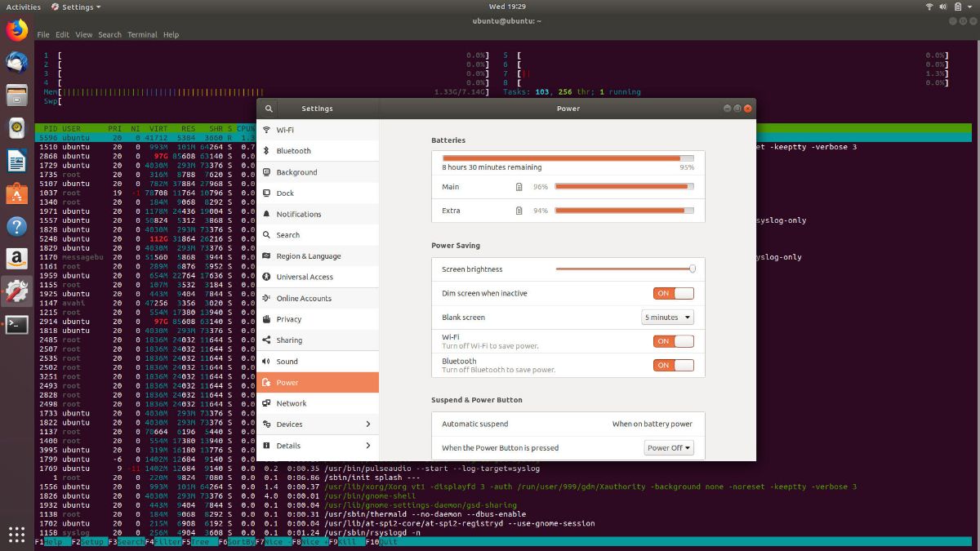Open Ubuntu Software from the dock
The width and height of the screenshot is (980, 551).
coord(16,193)
